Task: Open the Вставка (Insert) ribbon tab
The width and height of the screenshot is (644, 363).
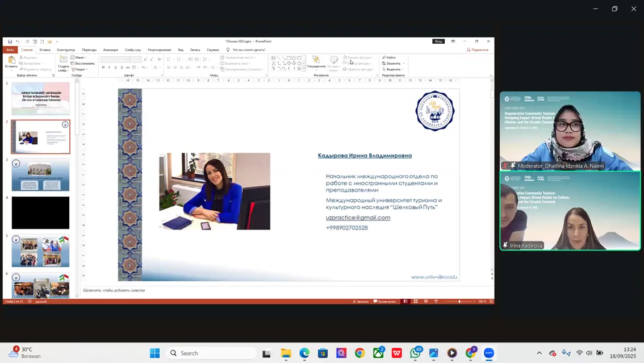Action: coord(45,50)
